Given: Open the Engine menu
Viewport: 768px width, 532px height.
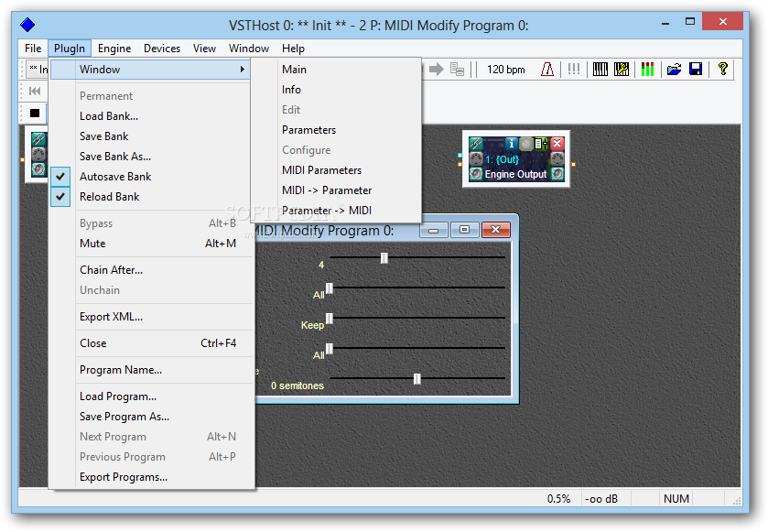Looking at the screenshot, I should [x=114, y=49].
